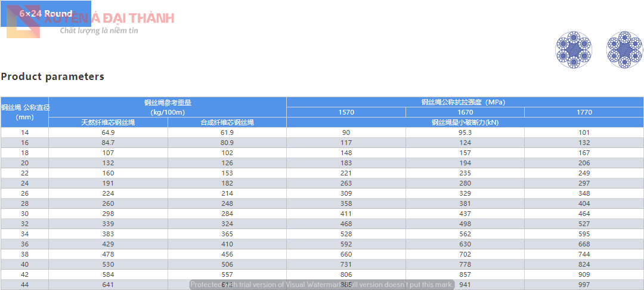Click the 297 value in the 24 row
644x290 pixels.
click(x=584, y=183)
